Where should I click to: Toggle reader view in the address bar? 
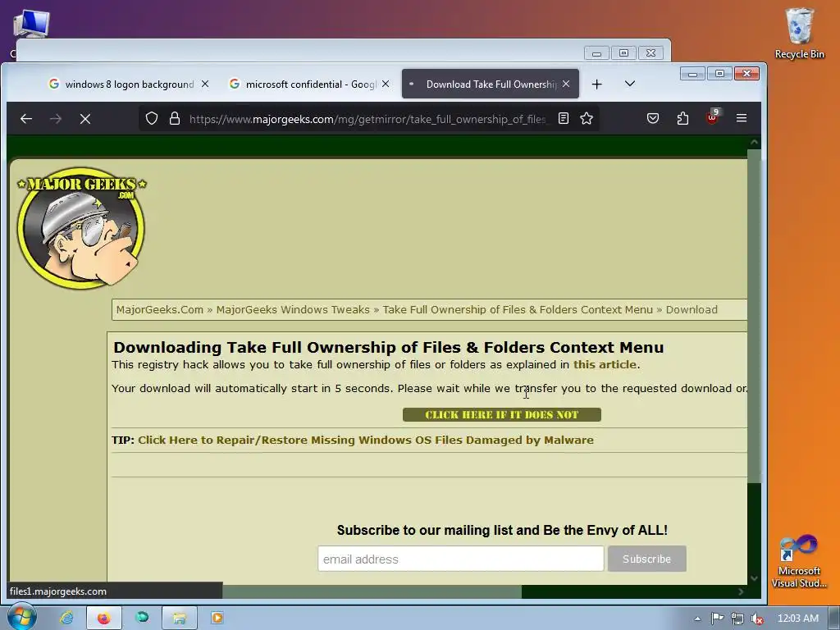coord(563,118)
